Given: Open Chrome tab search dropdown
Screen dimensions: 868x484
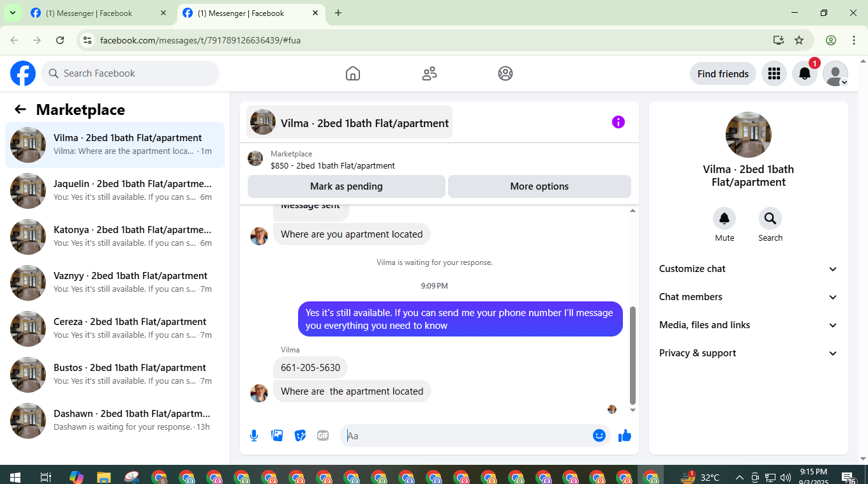Looking at the screenshot, I should (x=12, y=13).
